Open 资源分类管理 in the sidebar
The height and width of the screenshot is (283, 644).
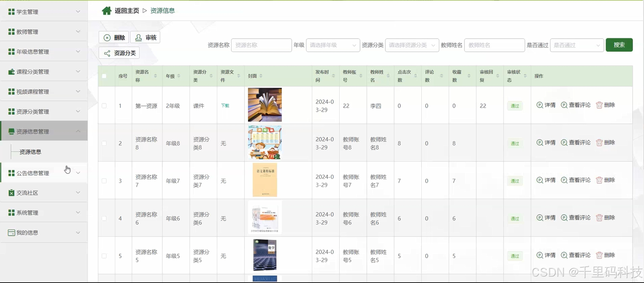pos(44,112)
